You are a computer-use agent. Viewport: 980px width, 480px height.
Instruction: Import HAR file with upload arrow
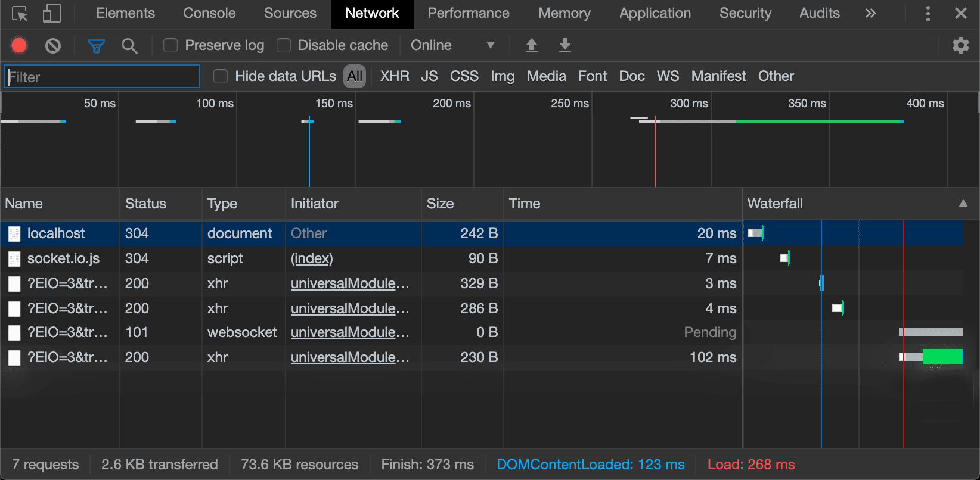click(531, 45)
